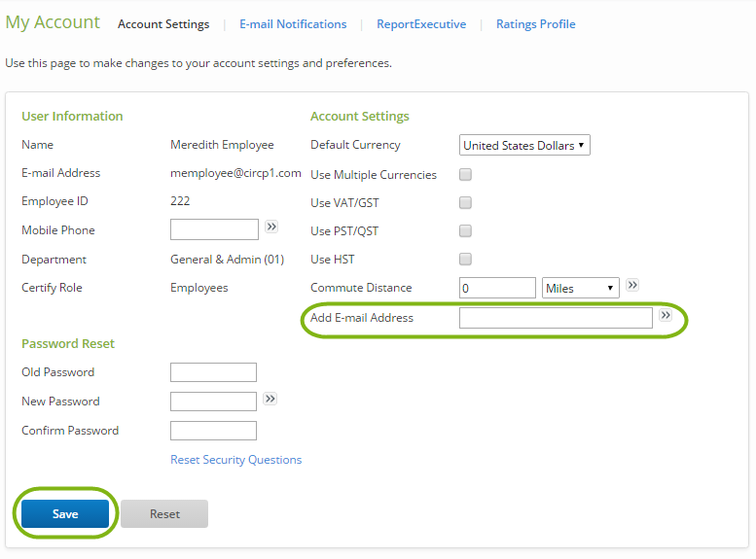Click the Password Reset section heading
Image resolution: width=756 pixels, height=559 pixels.
point(68,343)
